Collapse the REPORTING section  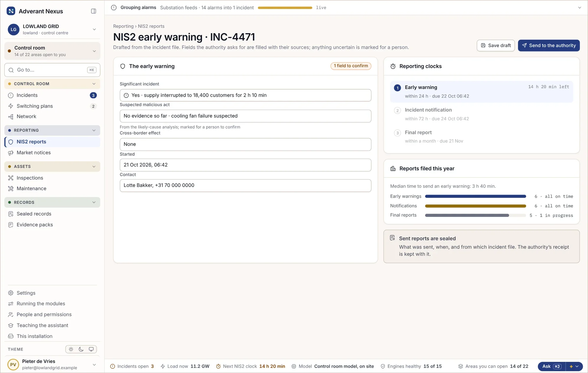[x=52, y=130]
